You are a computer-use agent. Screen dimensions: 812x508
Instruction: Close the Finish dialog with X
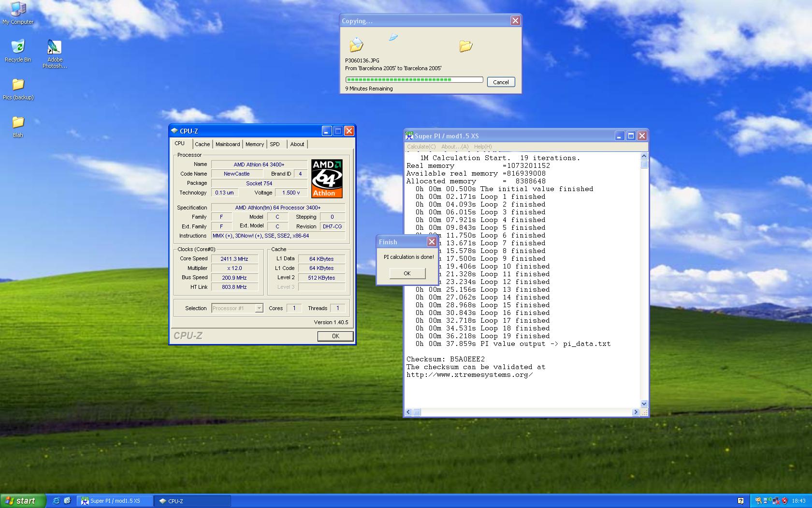click(x=432, y=241)
